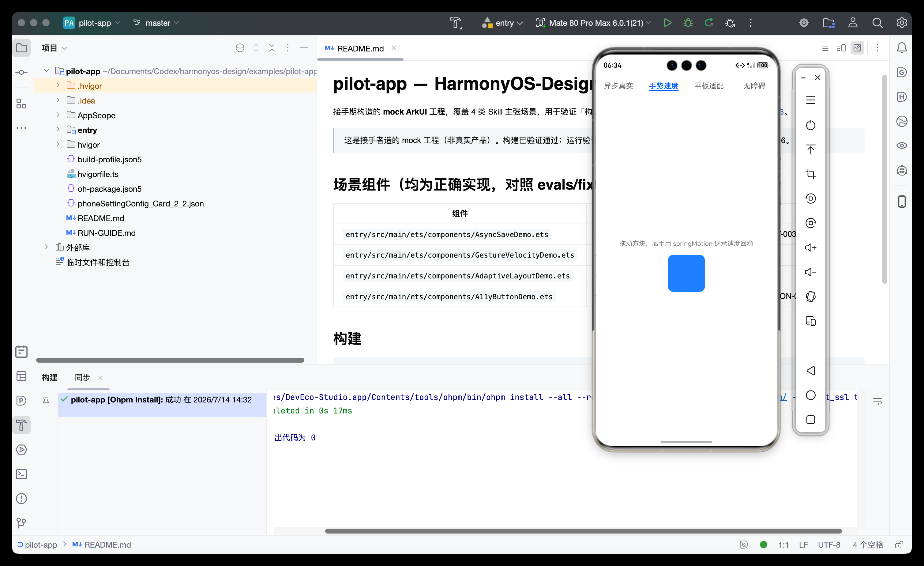Viewport: 924px width, 566px height.
Task: Increase the emulator volume
Action: pyautogui.click(x=810, y=247)
